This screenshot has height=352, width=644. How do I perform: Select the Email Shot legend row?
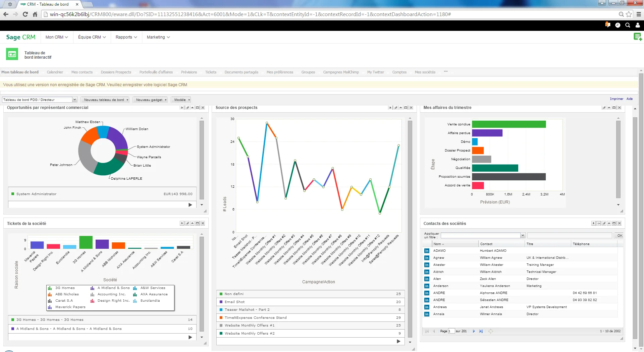coord(310,302)
